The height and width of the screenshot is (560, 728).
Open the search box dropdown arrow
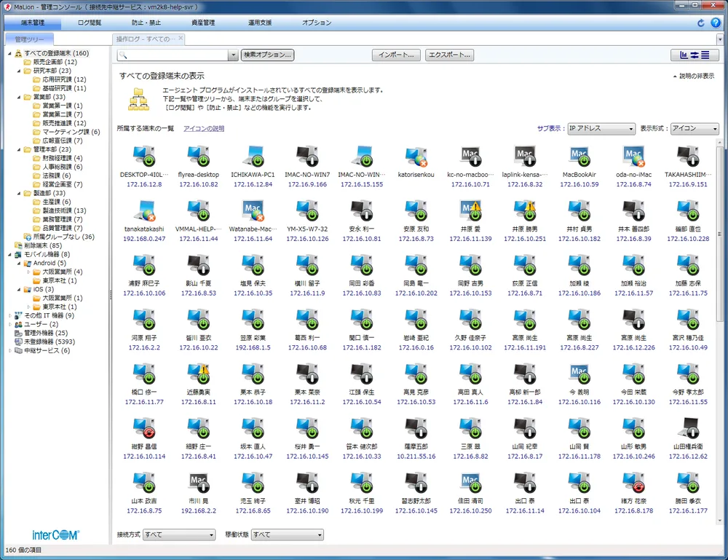click(x=233, y=55)
